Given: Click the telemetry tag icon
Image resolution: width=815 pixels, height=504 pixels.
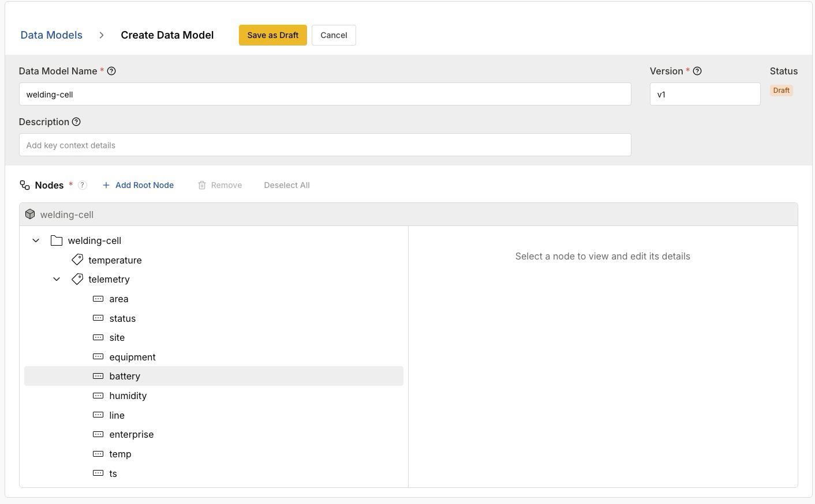Looking at the screenshot, I should (77, 279).
